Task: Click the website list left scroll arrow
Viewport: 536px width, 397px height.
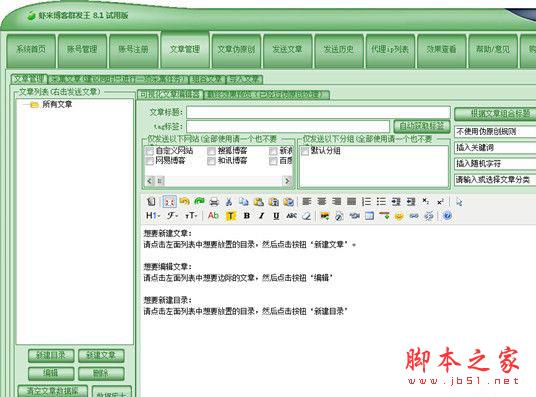Action: 150,181
